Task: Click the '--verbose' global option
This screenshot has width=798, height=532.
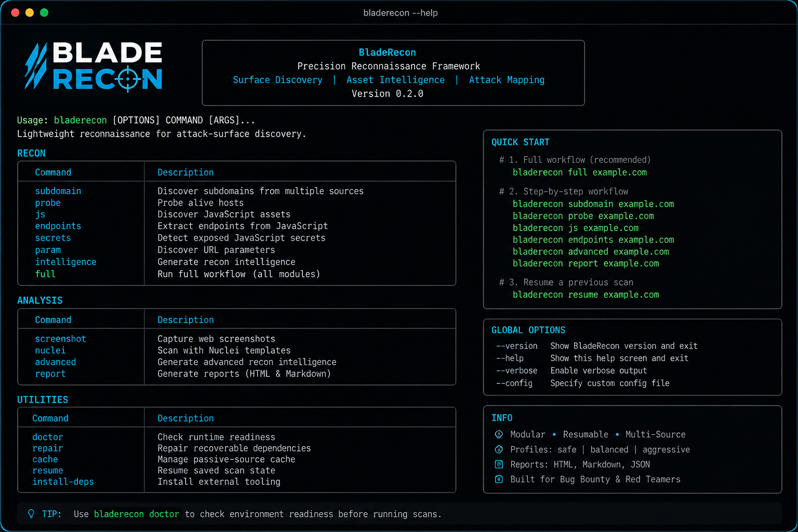Action: pyautogui.click(x=517, y=371)
